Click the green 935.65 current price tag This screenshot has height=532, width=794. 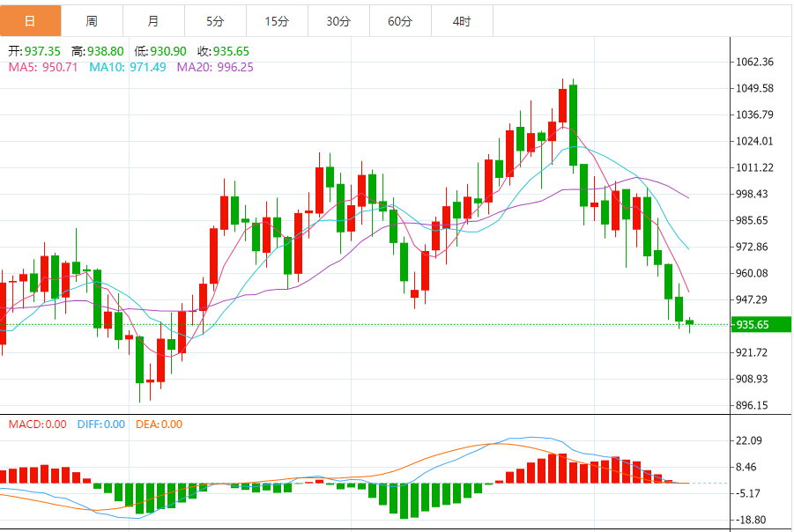[x=761, y=324]
